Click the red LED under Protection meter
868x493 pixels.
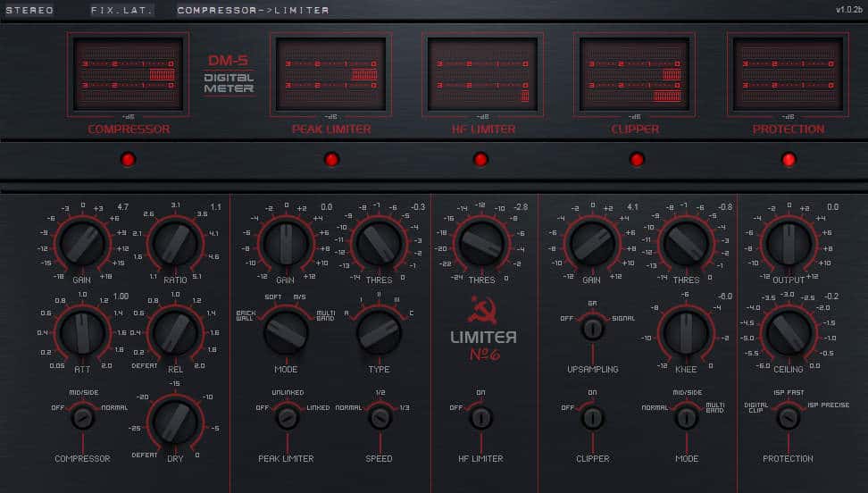(789, 159)
